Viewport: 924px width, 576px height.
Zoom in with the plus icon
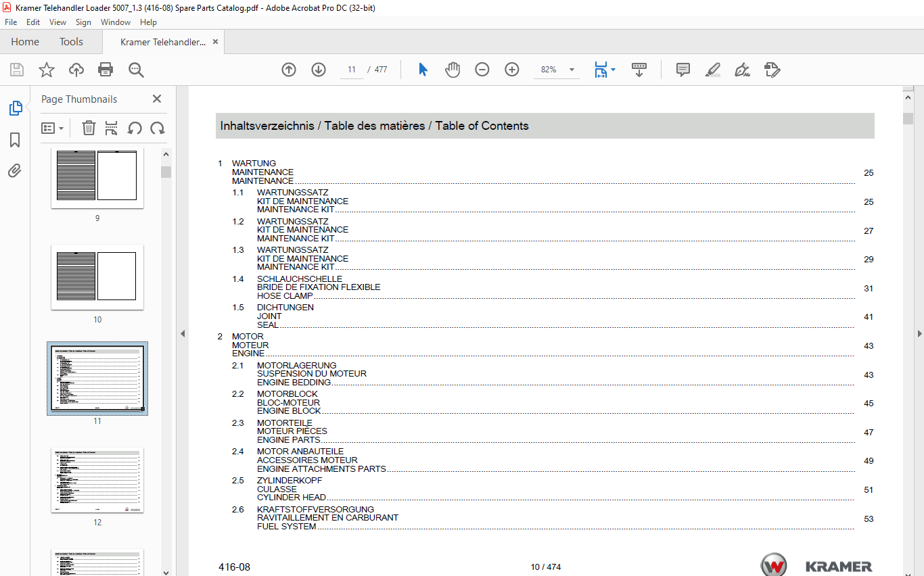pos(512,70)
